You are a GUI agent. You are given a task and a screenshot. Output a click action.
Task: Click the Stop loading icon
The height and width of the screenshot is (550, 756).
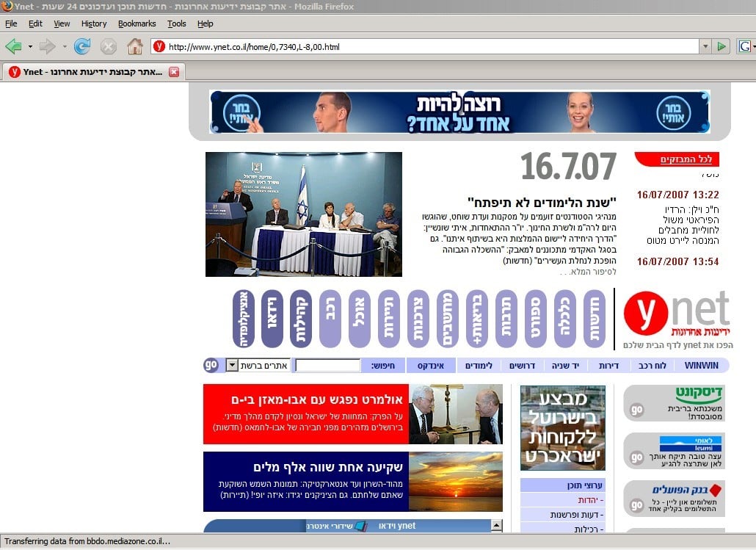[109, 47]
